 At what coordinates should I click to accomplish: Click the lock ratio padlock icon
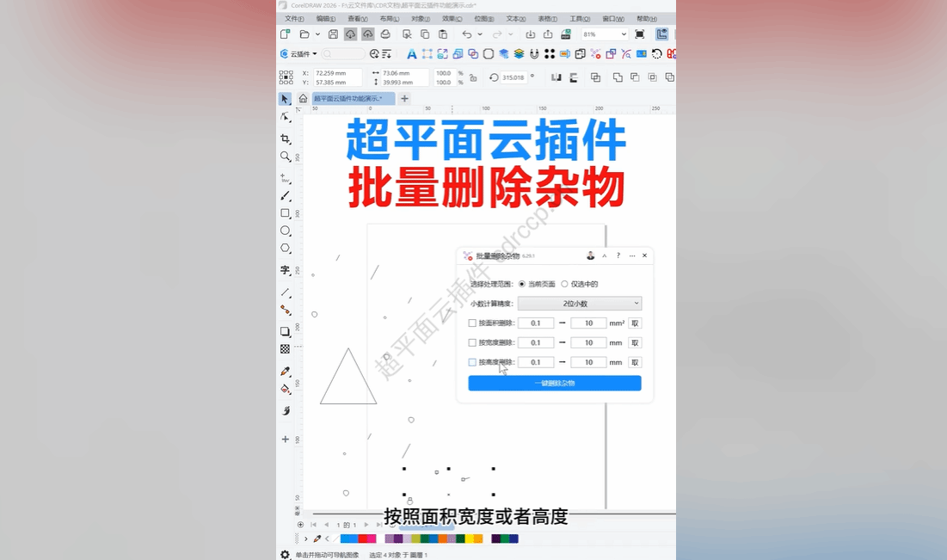[x=473, y=78]
